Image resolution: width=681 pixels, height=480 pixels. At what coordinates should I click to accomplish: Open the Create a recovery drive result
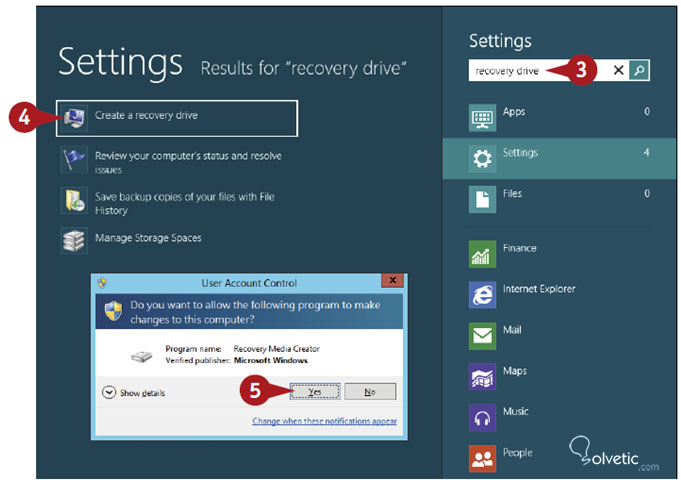click(x=177, y=118)
